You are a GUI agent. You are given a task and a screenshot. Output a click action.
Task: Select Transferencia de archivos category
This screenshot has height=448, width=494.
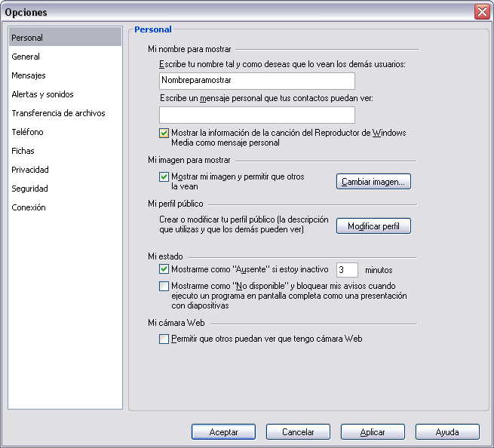tap(65, 113)
